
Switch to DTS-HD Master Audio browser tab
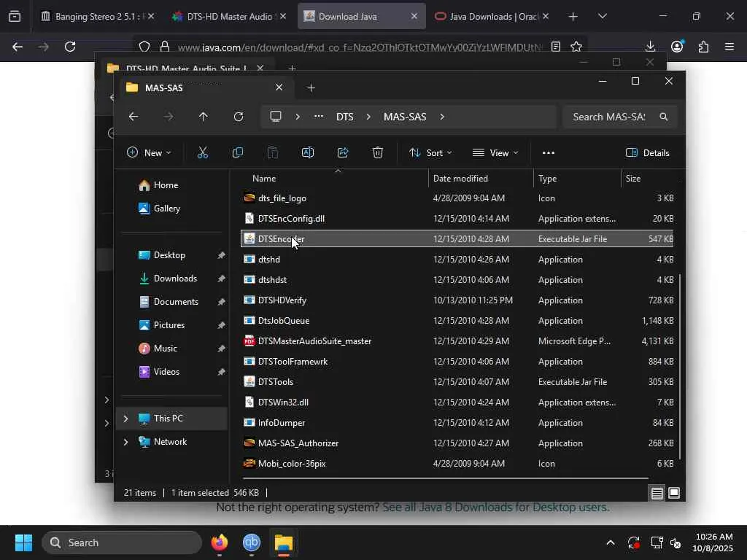tap(230, 16)
